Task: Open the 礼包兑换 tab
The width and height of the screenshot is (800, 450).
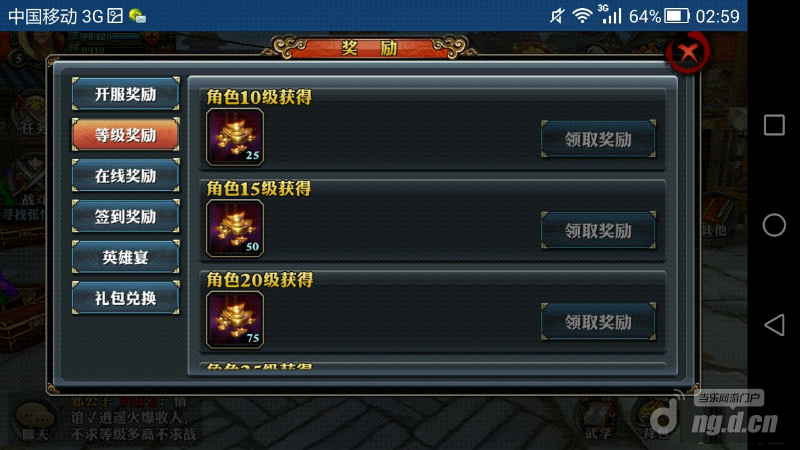Action: tap(126, 298)
